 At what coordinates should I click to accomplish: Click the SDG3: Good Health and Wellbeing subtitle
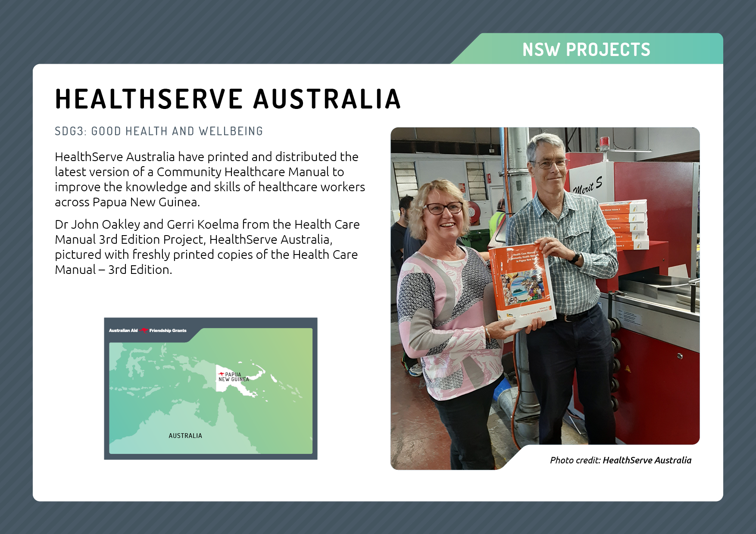(x=159, y=131)
